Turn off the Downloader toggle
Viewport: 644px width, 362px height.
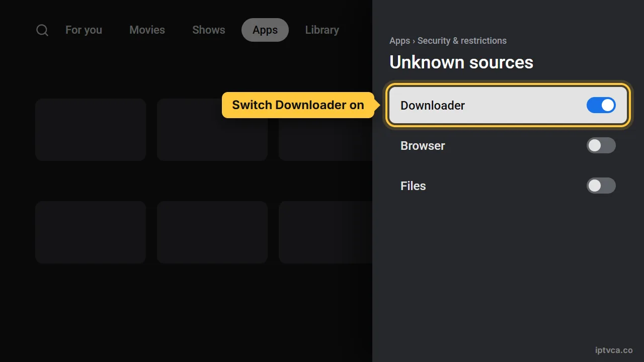tap(601, 105)
